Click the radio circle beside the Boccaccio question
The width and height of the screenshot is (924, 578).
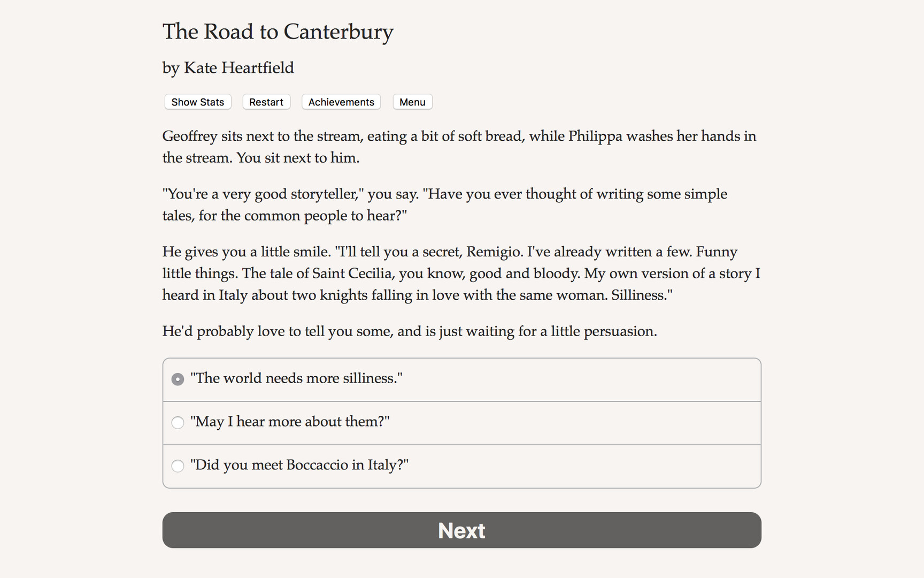(178, 466)
